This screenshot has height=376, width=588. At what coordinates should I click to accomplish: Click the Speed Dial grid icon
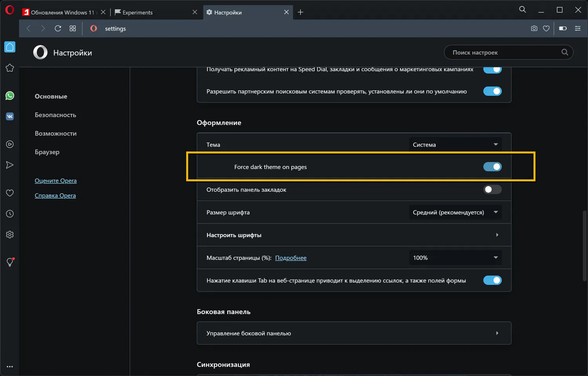[x=73, y=29]
